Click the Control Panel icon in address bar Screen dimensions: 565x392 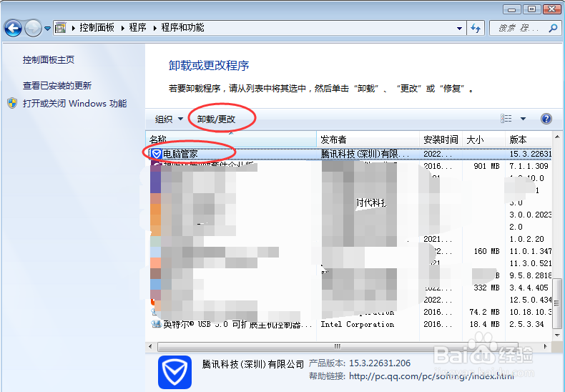click(x=60, y=28)
